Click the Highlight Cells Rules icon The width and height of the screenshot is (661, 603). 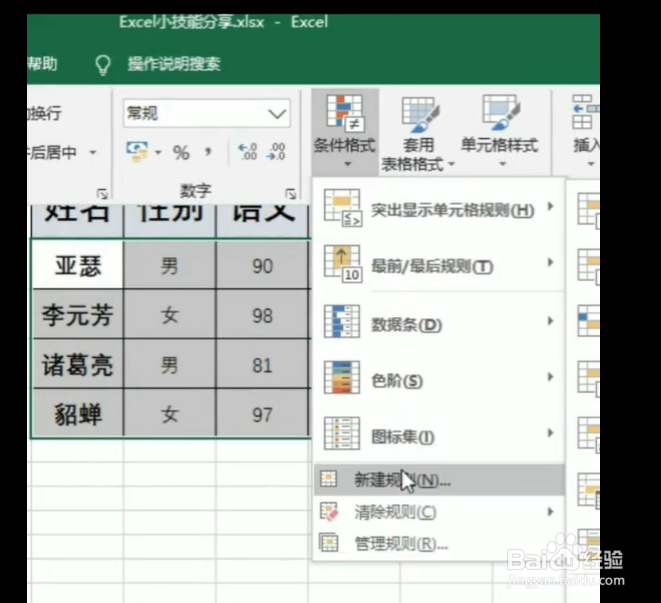(342, 207)
